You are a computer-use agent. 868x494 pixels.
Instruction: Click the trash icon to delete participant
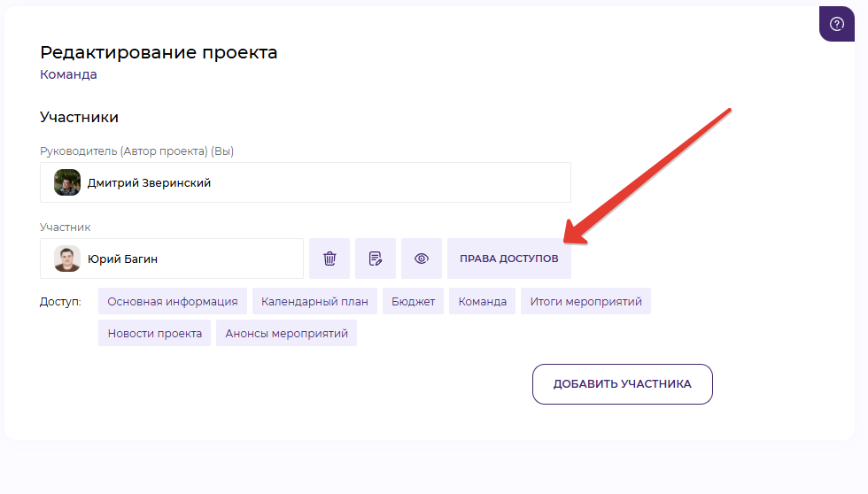coord(329,259)
